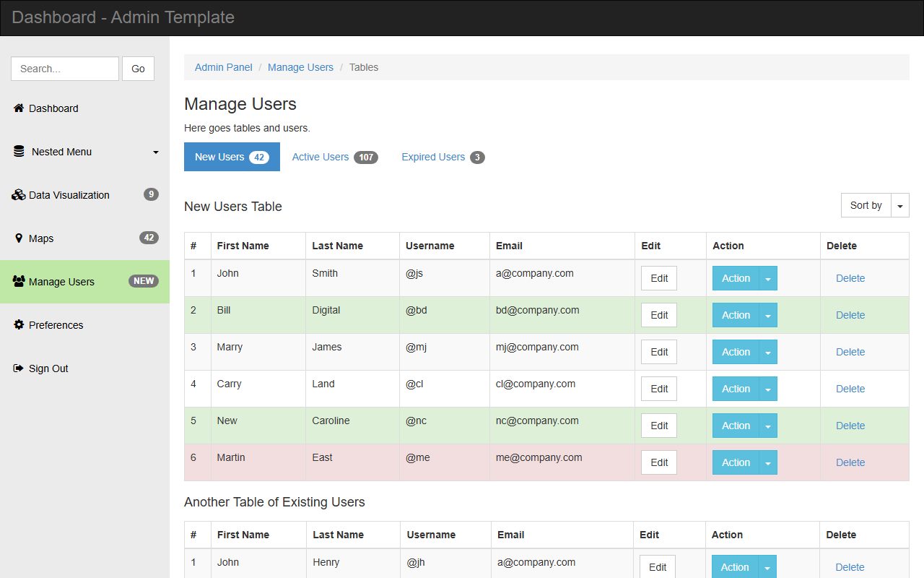Screen dimensions: 924x578
Task: Click the Maps badge showing 42
Action: click(149, 238)
